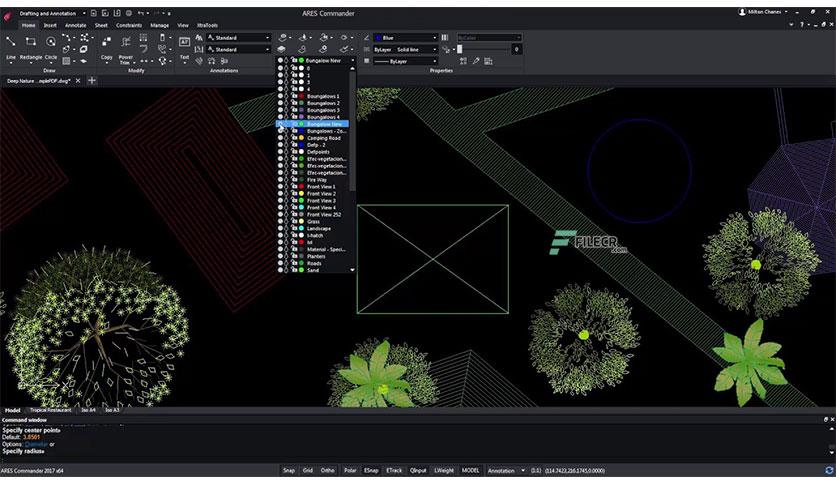Open the Annotate ribbon tab
Screen dimensions: 836x484
pos(75,25)
